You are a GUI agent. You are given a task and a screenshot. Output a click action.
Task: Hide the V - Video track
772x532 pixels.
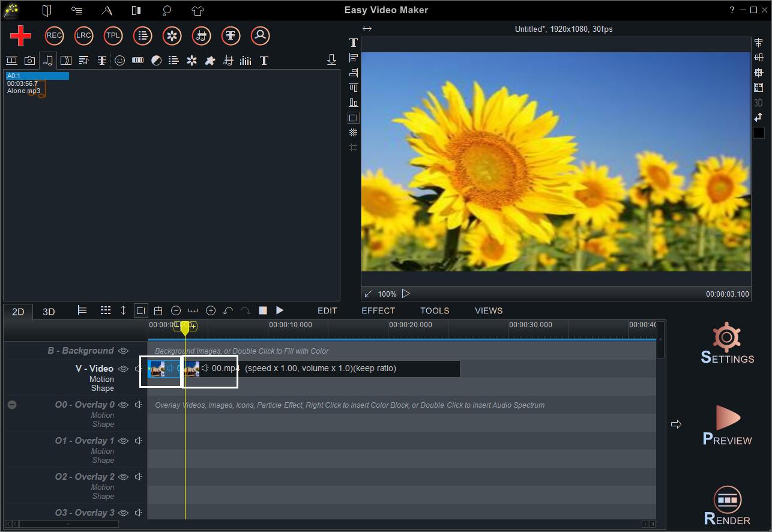coord(123,369)
